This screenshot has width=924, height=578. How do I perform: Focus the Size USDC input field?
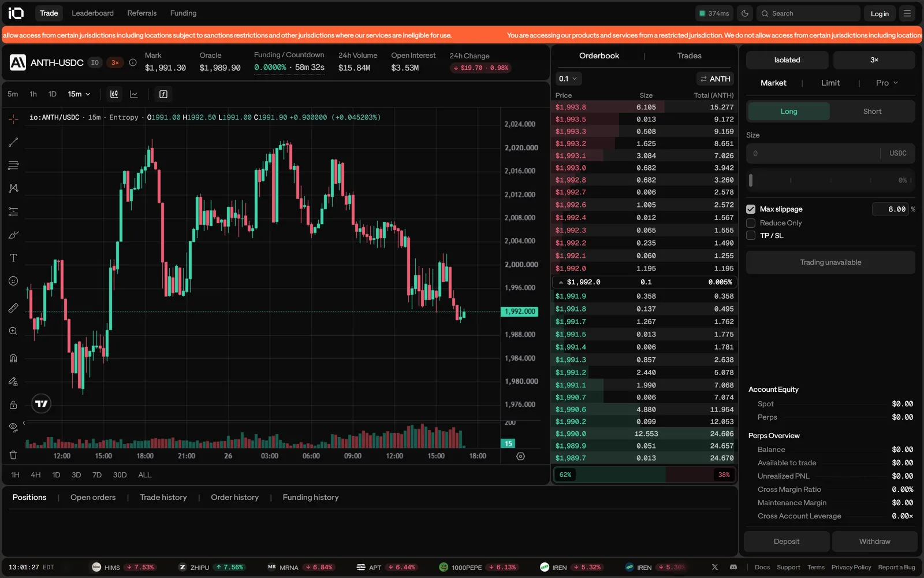coord(830,153)
